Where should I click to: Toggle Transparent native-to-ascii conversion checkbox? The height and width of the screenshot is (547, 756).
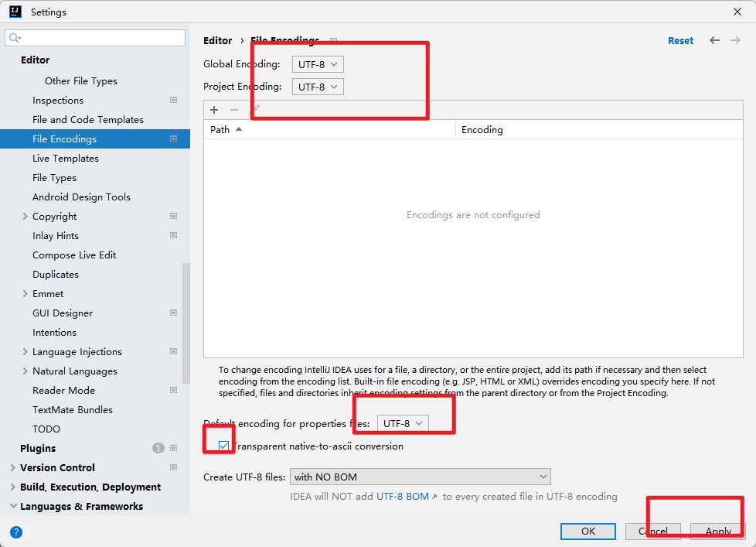pos(223,446)
